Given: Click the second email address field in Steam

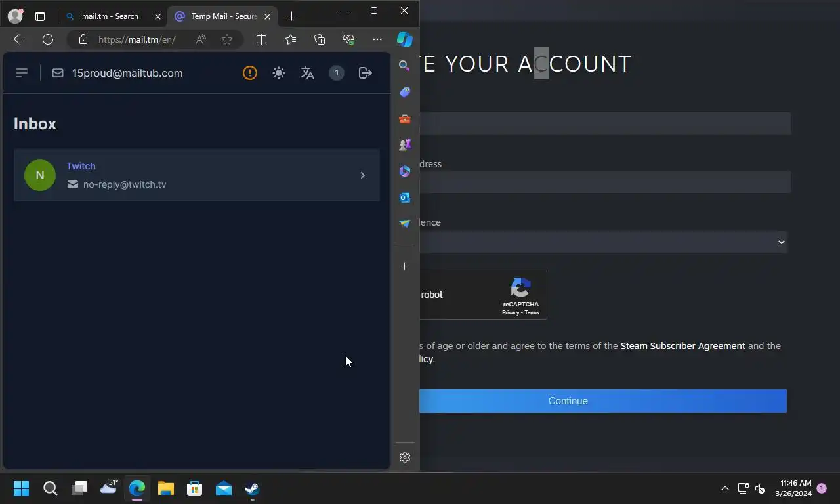Looking at the screenshot, I should [x=605, y=182].
